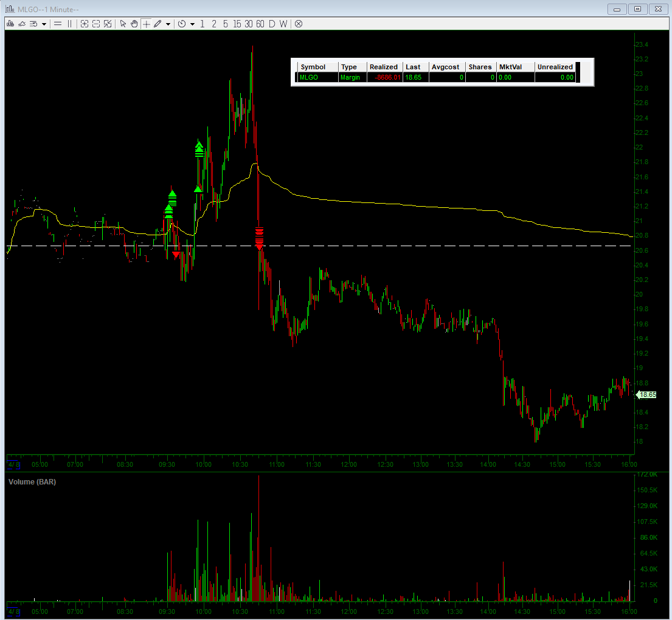Switch chart to 1 minute interval
The width and height of the screenshot is (672, 620).
(x=203, y=24)
